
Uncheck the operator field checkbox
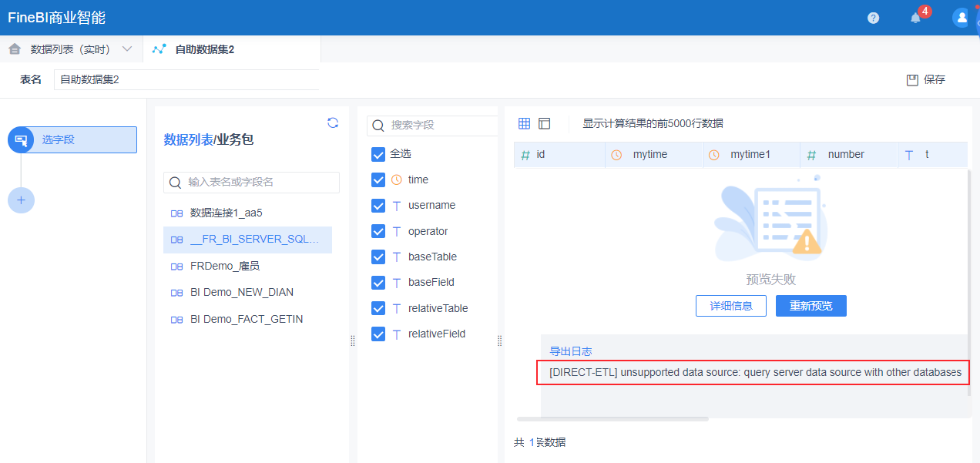click(378, 231)
